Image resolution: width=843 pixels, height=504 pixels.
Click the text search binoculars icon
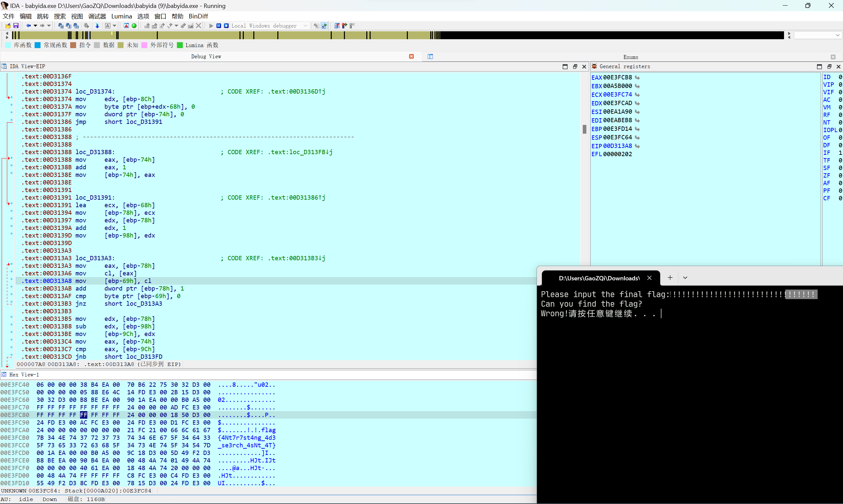[69, 26]
